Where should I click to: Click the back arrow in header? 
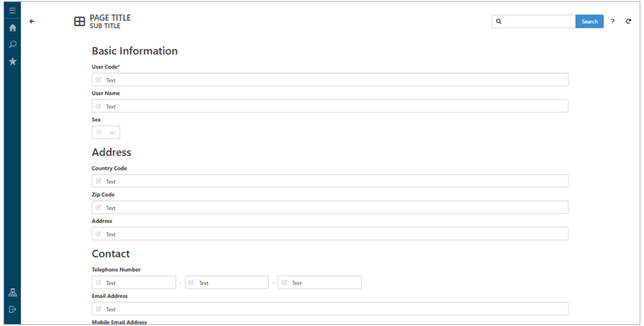coord(32,21)
